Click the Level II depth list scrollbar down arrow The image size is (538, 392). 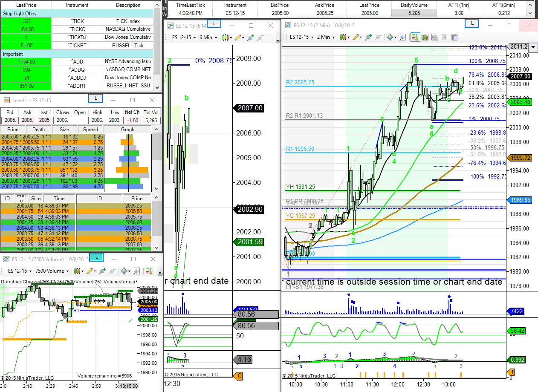click(156, 188)
